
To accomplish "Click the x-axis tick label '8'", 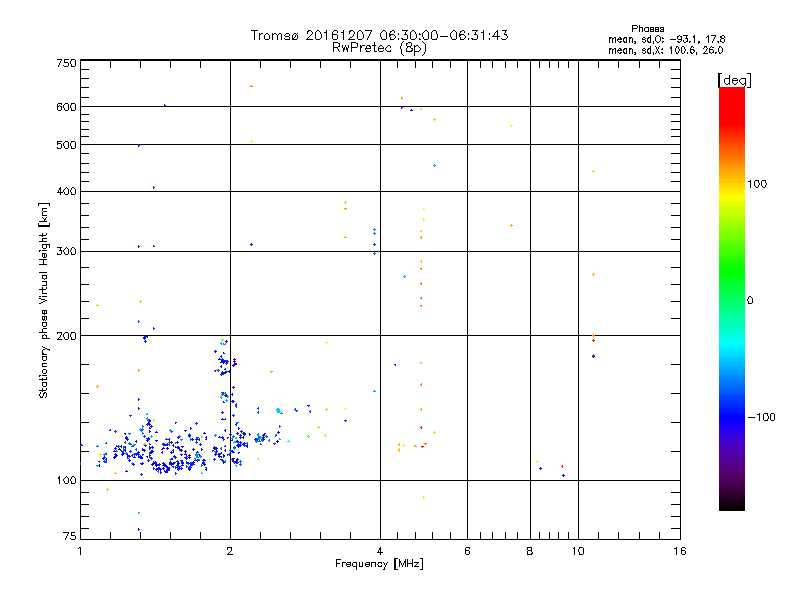I will point(530,551).
